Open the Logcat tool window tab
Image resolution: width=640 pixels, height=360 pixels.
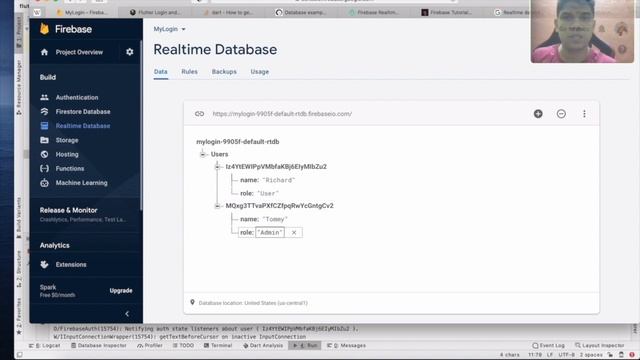coord(44,345)
